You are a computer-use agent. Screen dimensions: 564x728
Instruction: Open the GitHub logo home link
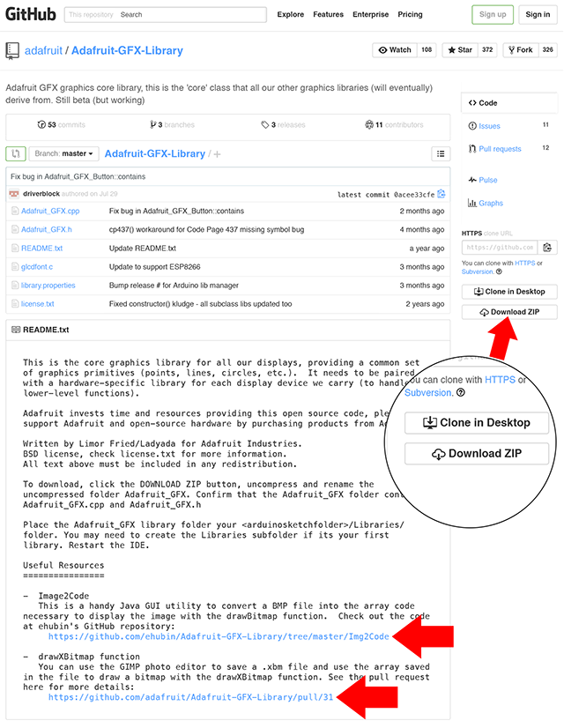pyautogui.click(x=31, y=14)
